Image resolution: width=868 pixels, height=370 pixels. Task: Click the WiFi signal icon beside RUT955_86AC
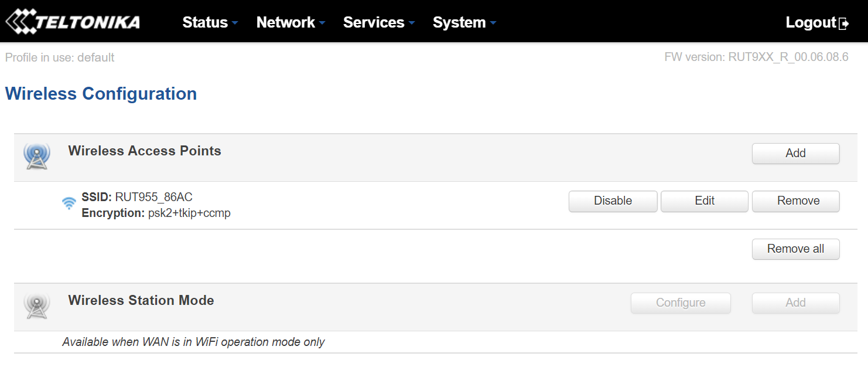coord(69,203)
